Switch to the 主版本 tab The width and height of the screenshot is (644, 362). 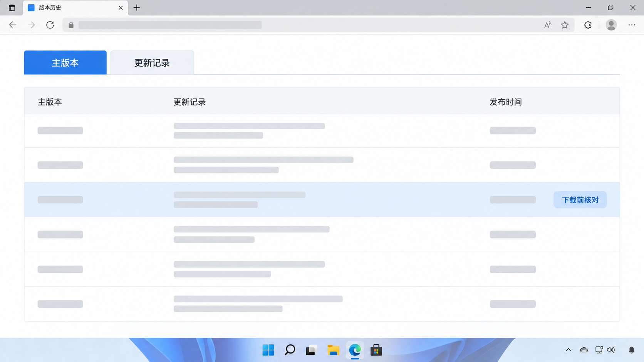[65, 62]
